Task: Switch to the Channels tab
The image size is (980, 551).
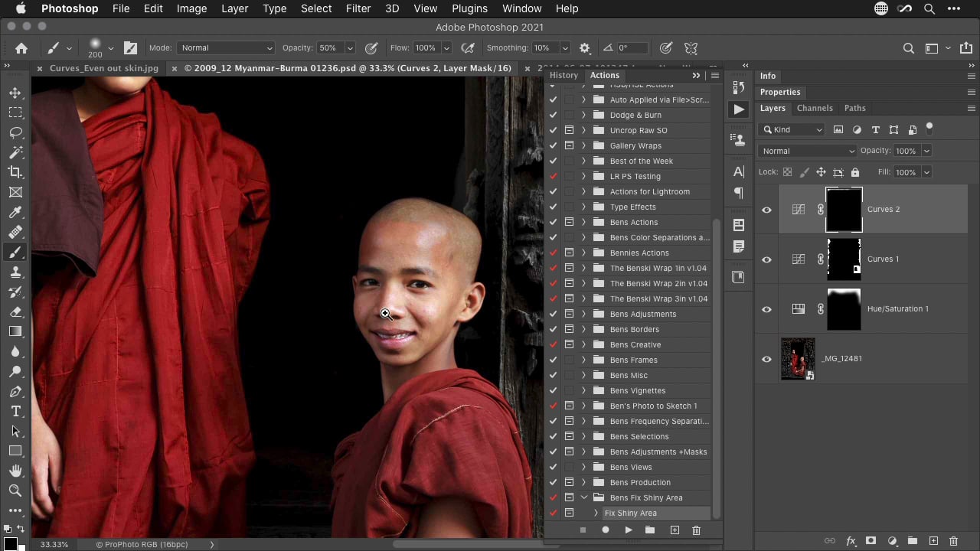Action: tap(815, 108)
